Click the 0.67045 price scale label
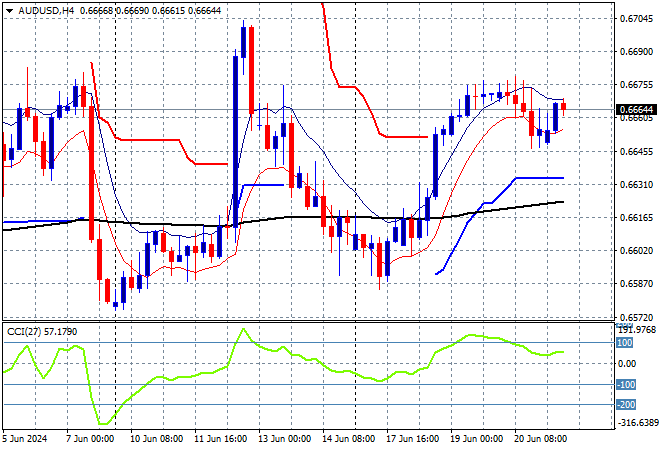The image size is (660, 450). point(636,19)
